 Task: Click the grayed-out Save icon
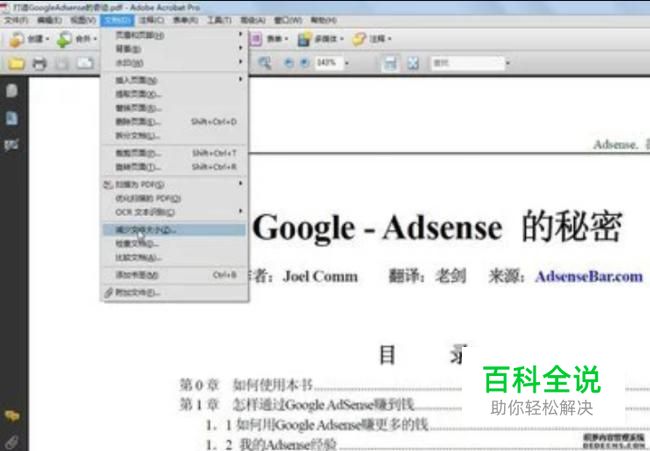[62, 64]
